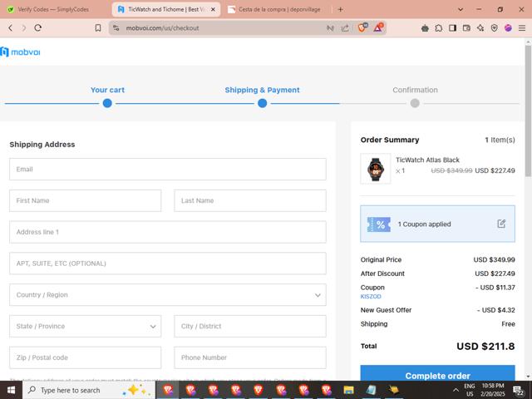Click the ENG US language indicator
Image resolution: width=532 pixels, height=399 pixels.
[x=470, y=390]
